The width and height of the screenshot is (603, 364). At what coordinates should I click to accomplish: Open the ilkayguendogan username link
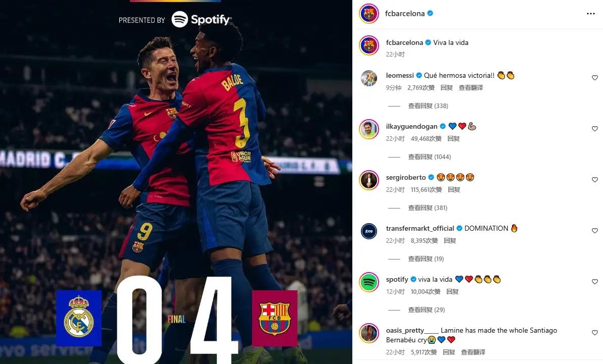[411, 126]
